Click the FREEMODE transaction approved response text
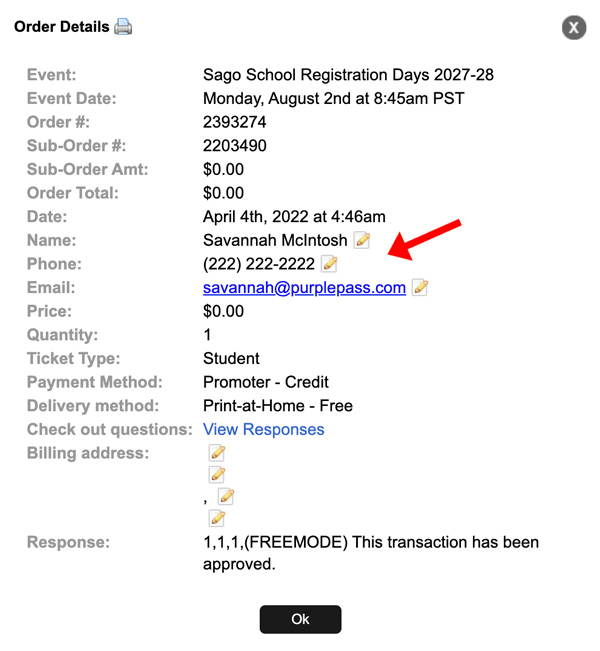 pyautogui.click(x=371, y=553)
